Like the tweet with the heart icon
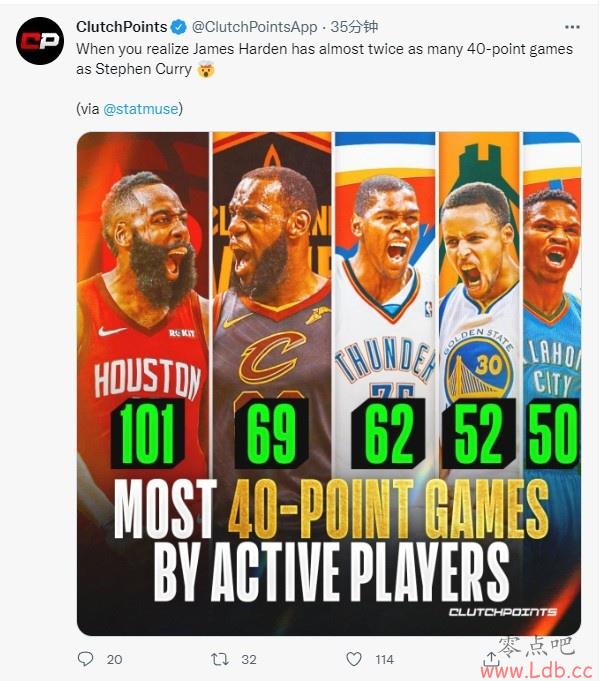 click(354, 659)
